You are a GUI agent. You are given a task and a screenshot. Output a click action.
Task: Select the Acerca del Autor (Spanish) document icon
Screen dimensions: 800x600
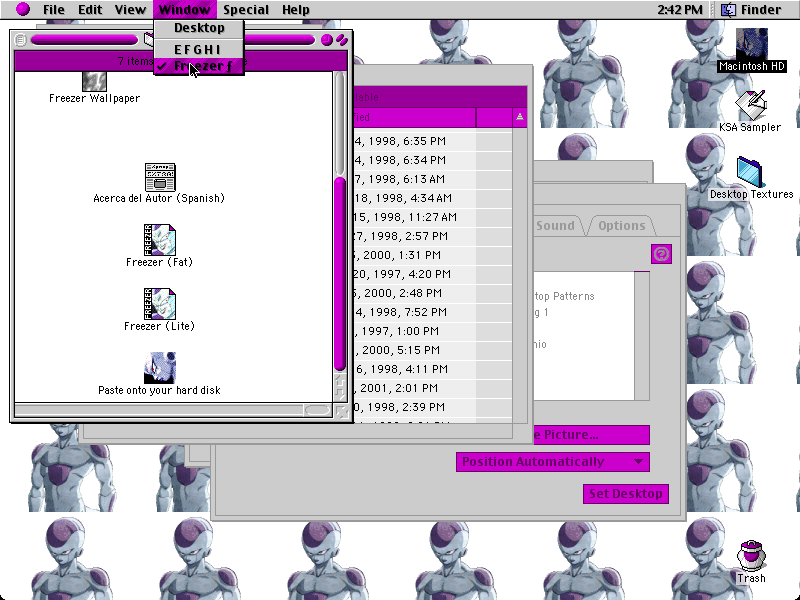(x=160, y=177)
